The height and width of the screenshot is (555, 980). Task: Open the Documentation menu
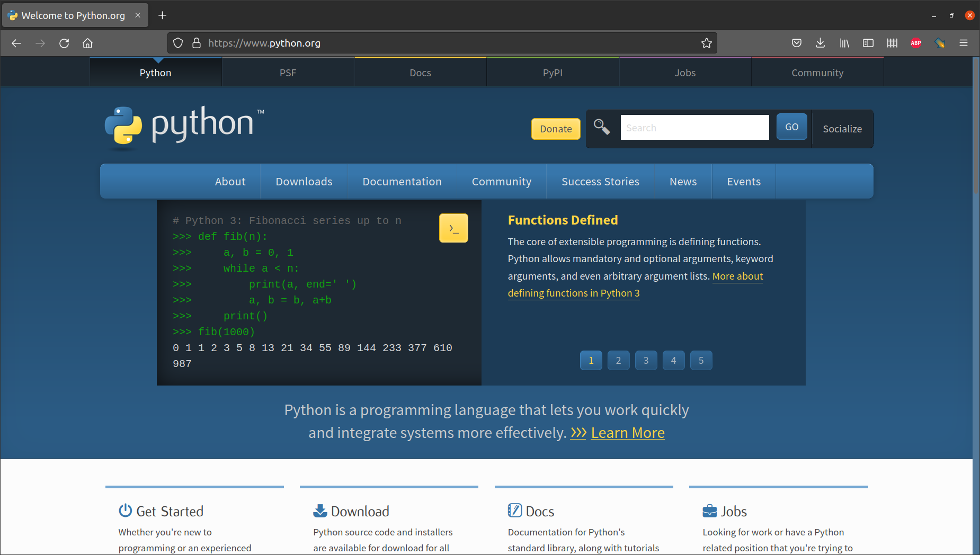[402, 181]
